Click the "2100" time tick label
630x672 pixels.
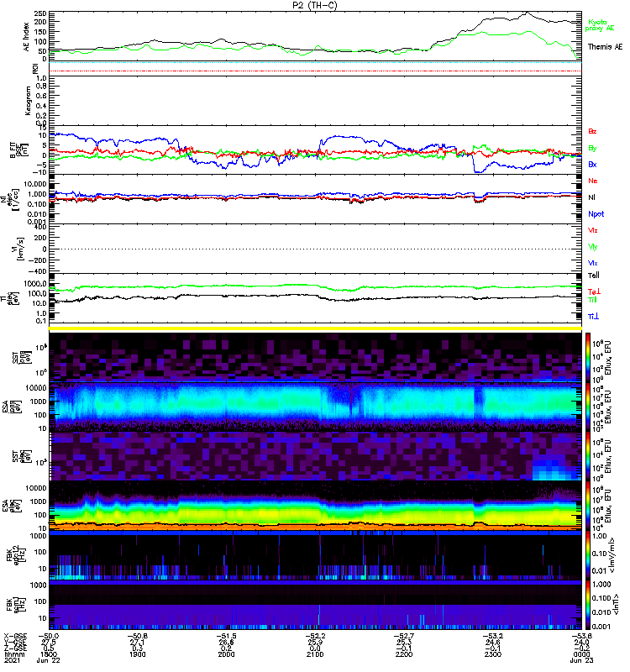(x=315, y=654)
